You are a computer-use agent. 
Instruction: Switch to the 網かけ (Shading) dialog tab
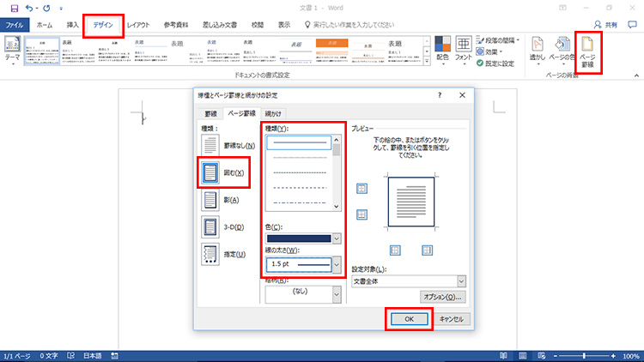tap(272, 113)
